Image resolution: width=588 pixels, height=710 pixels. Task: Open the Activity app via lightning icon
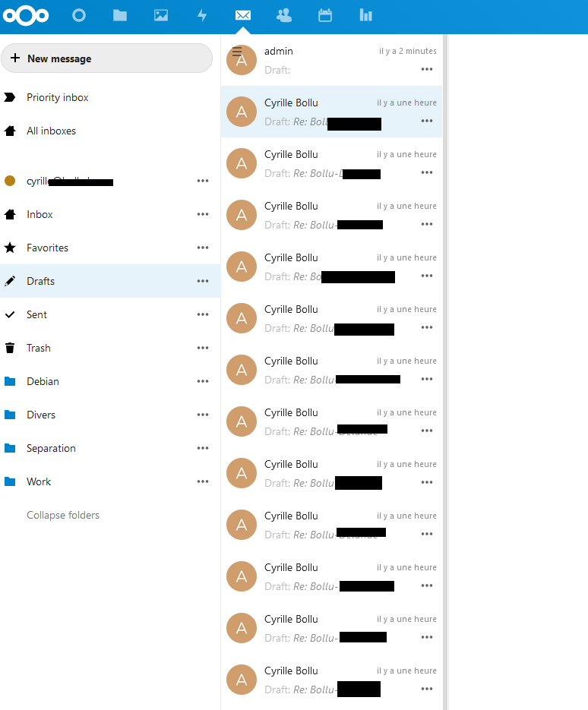pyautogui.click(x=202, y=15)
